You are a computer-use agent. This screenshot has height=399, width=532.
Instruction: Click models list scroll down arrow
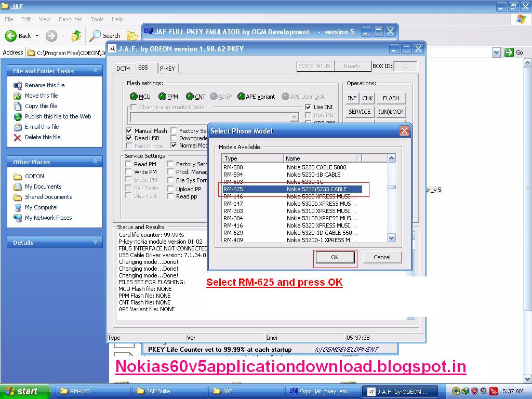pos(392,238)
